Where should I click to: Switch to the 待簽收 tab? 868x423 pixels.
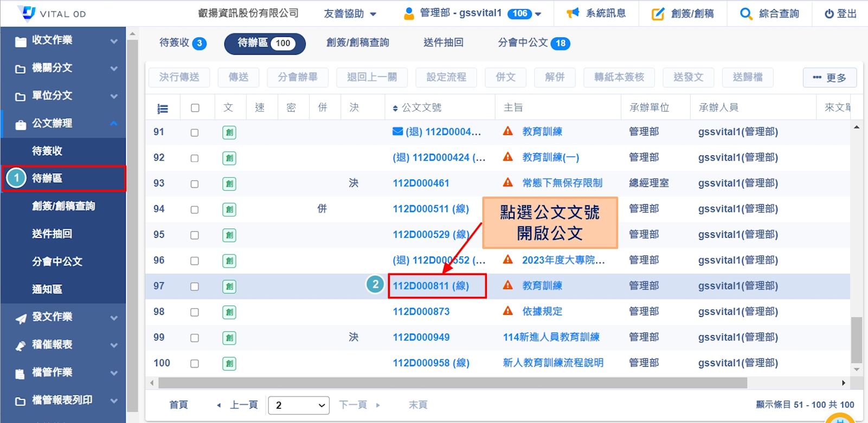tap(182, 43)
